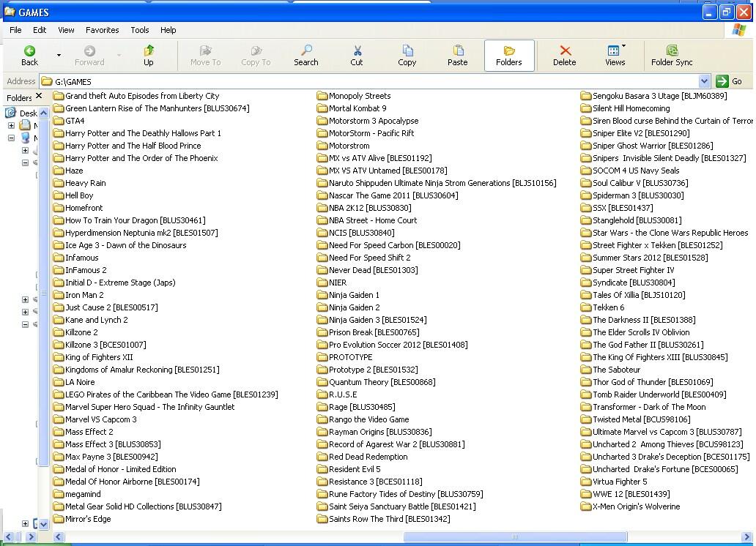Select the Heavy Rain folder icon
This screenshot has width=756, height=546.
(59, 183)
